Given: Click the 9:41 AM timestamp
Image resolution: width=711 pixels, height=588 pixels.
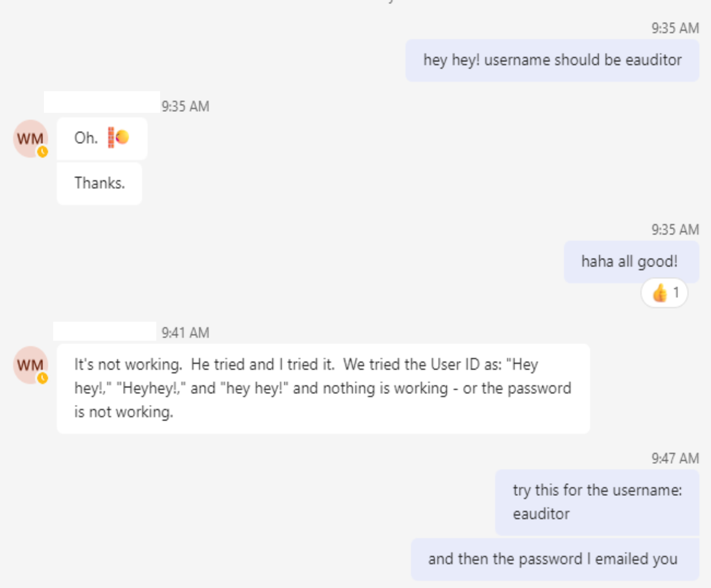Looking at the screenshot, I should [x=185, y=333].
